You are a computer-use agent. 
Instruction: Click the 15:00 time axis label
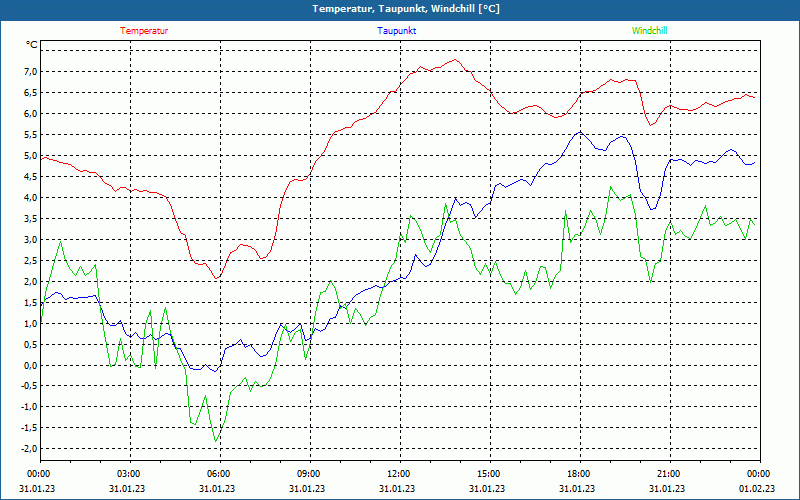490,474
